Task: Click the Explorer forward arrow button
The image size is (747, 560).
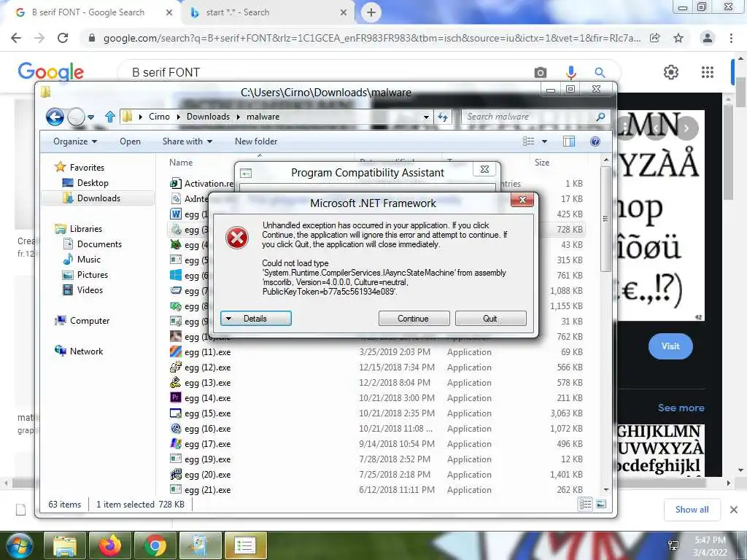Action: [x=75, y=117]
